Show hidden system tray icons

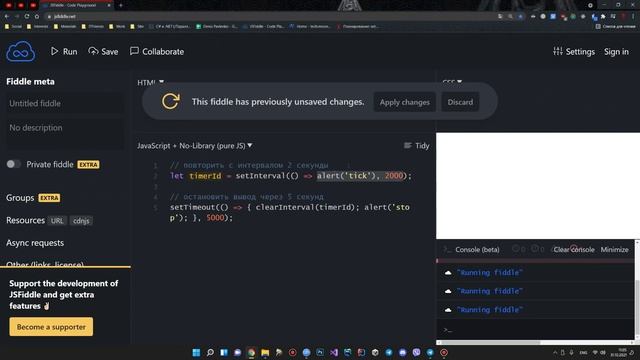point(555,353)
